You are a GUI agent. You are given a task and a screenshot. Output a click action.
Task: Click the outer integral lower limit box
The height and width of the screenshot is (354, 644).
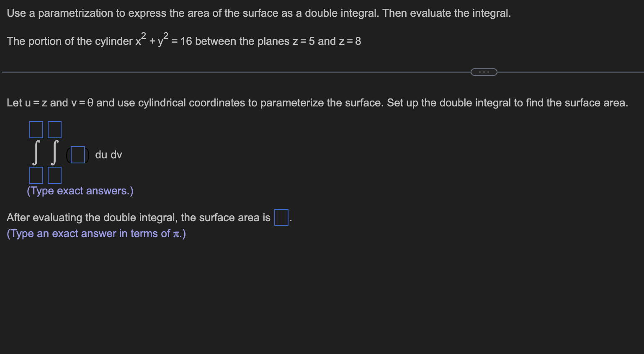pos(36,175)
